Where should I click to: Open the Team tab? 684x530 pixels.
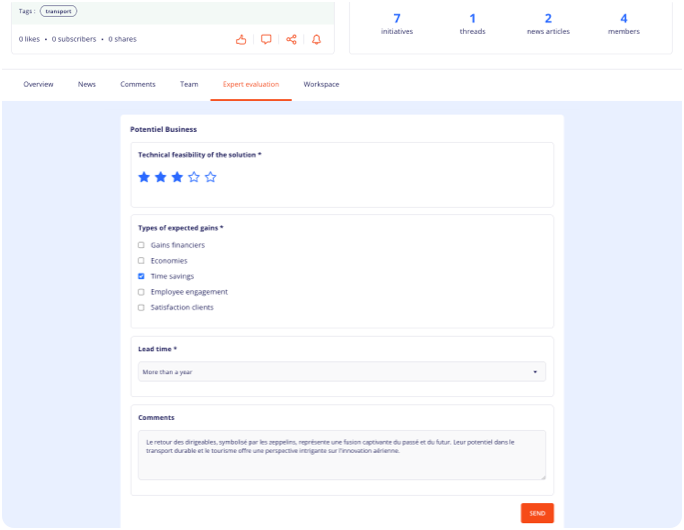click(x=189, y=84)
